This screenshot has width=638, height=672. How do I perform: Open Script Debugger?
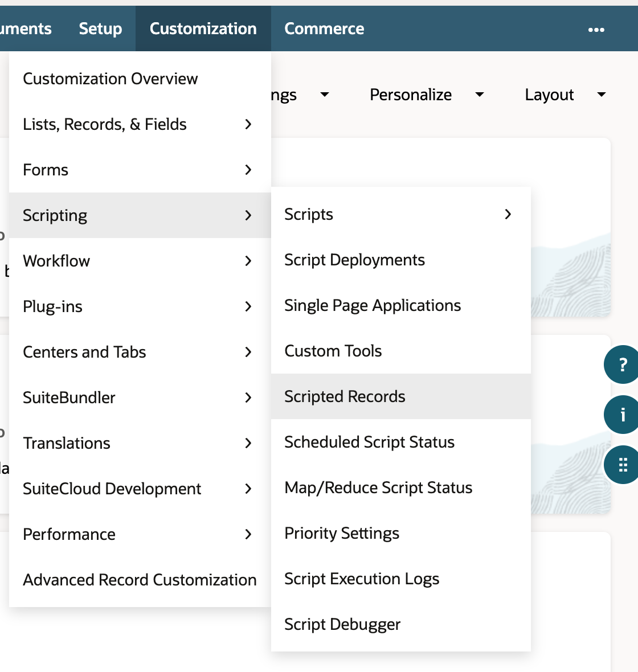401,624
